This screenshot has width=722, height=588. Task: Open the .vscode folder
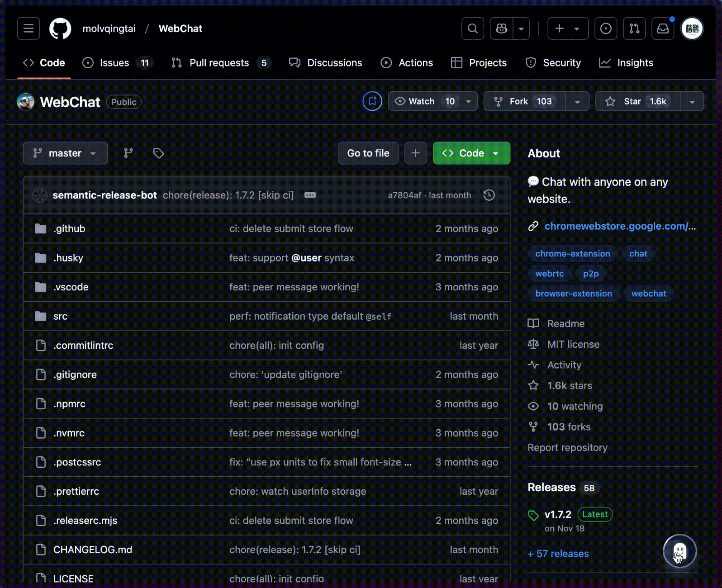(x=71, y=287)
